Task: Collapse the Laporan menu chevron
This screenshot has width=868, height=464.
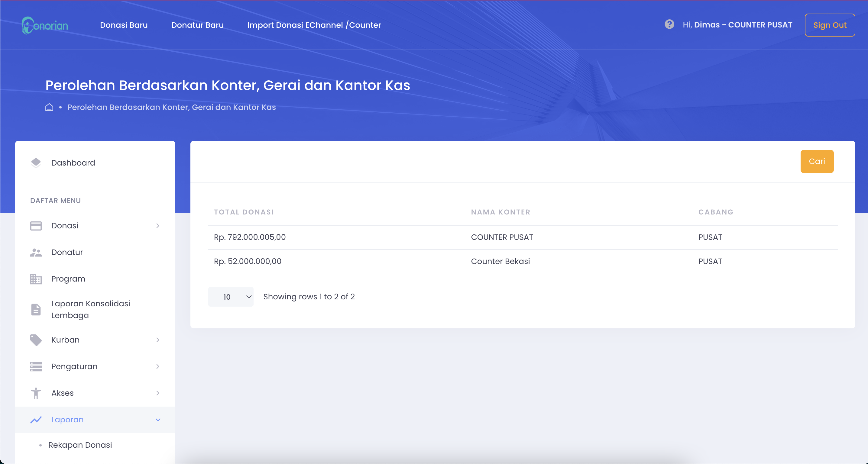Action: [x=158, y=420]
